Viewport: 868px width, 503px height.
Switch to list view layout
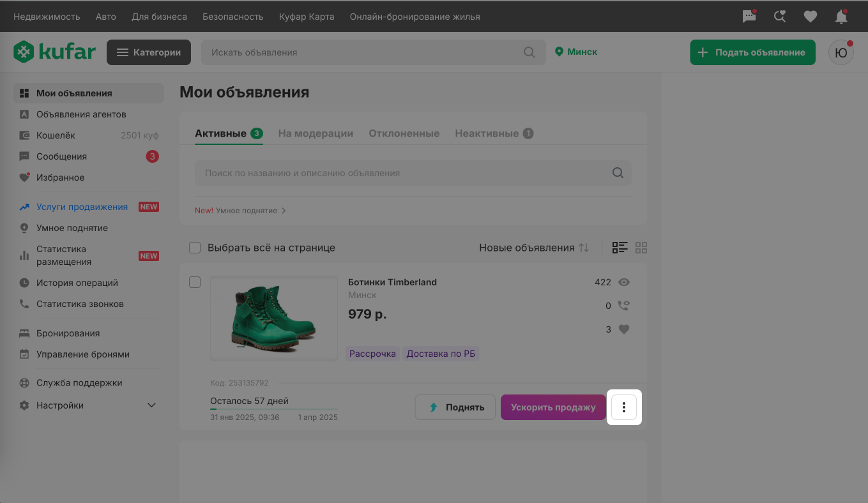click(x=620, y=248)
